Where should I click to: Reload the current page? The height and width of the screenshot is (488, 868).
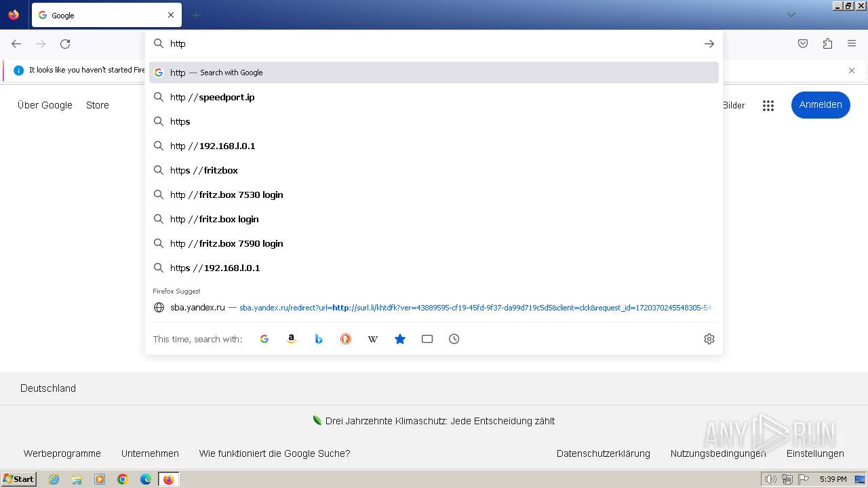(65, 43)
